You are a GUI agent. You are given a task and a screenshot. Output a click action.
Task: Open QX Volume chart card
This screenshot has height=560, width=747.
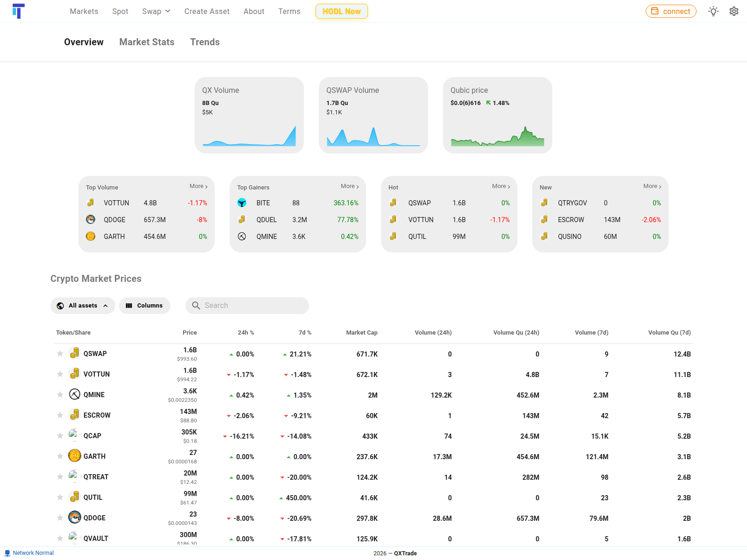pos(249,115)
